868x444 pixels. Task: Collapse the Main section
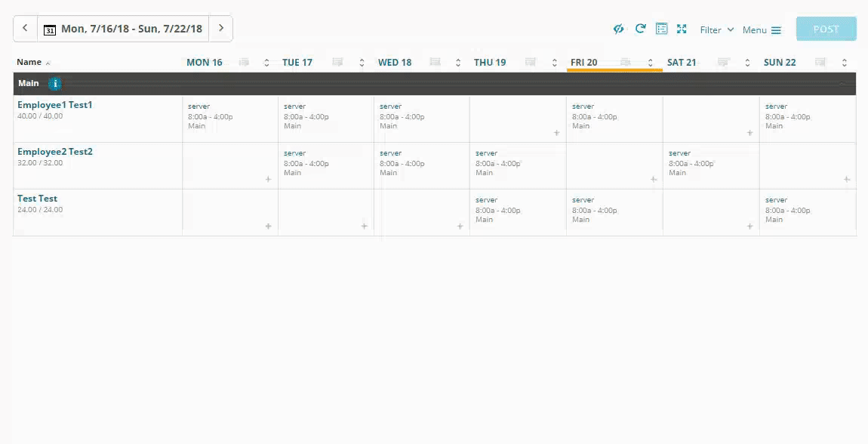(842, 84)
